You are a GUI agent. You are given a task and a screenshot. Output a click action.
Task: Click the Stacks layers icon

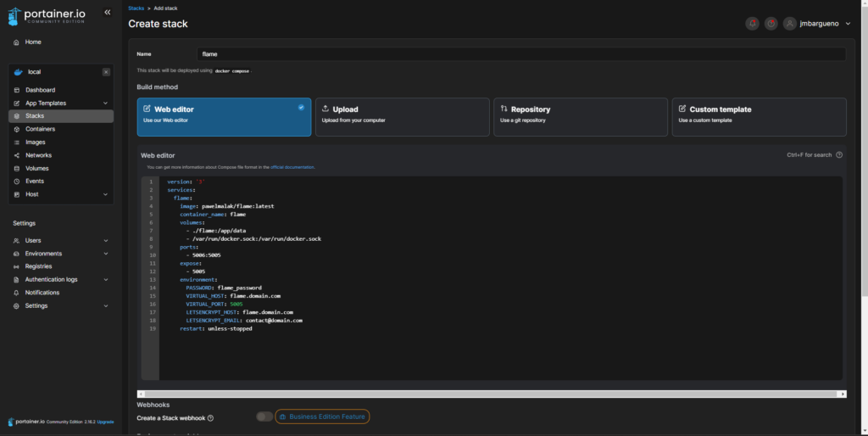point(17,116)
